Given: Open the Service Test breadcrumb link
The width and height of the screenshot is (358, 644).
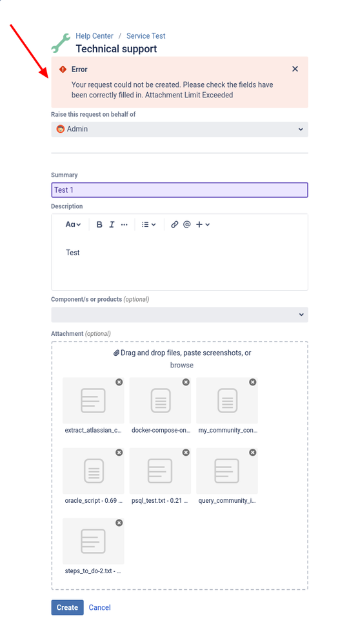Looking at the screenshot, I should [146, 35].
